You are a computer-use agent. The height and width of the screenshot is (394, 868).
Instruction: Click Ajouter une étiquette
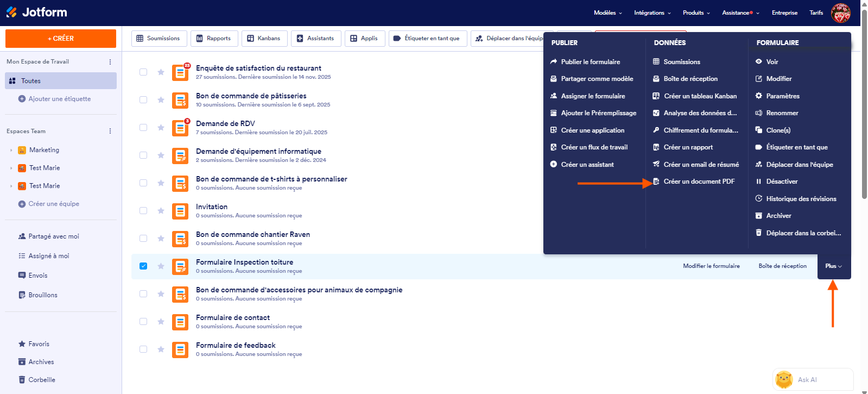tap(55, 99)
